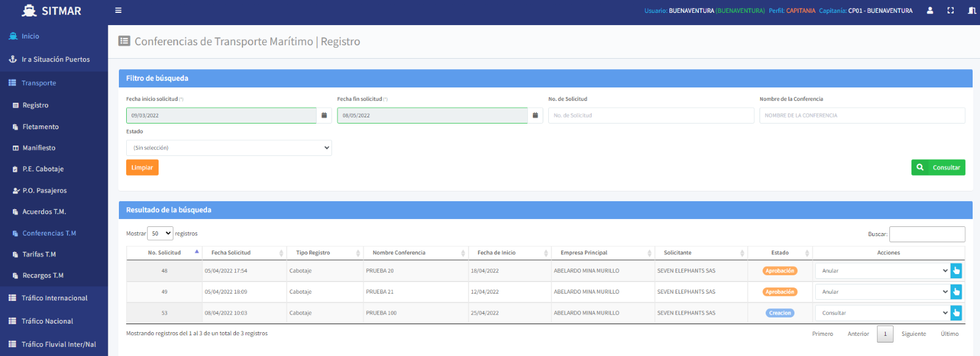This screenshot has width=980, height=356.
Task: Open Acciones dropdown for PRUEBA 20 row
Action: click(x=882, y=271)
